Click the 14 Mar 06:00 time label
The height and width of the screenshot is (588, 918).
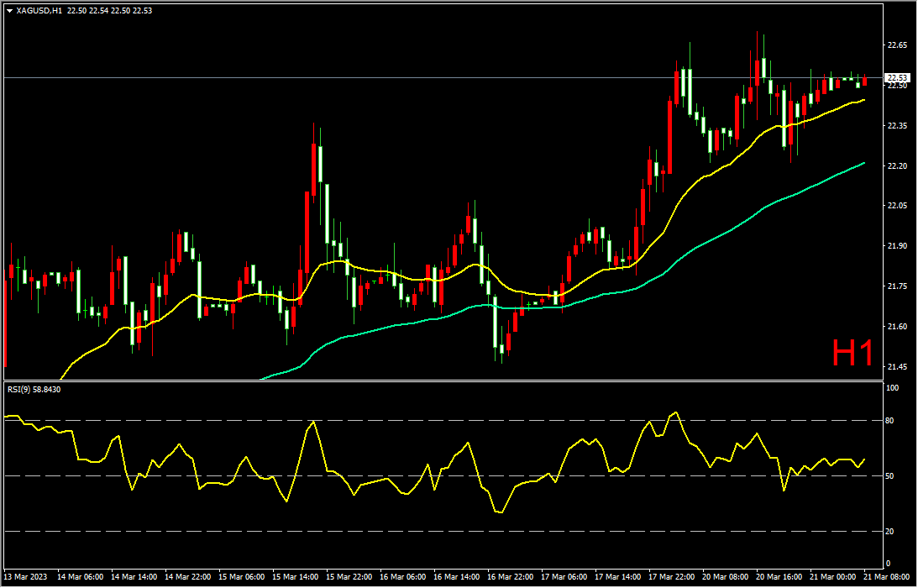coord(80,577)
